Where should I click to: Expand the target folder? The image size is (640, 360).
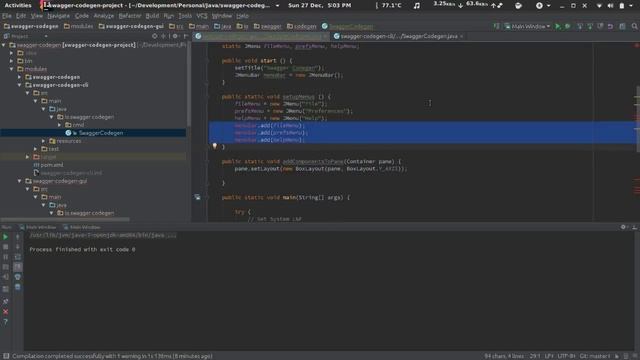click(x=27, y=157)
